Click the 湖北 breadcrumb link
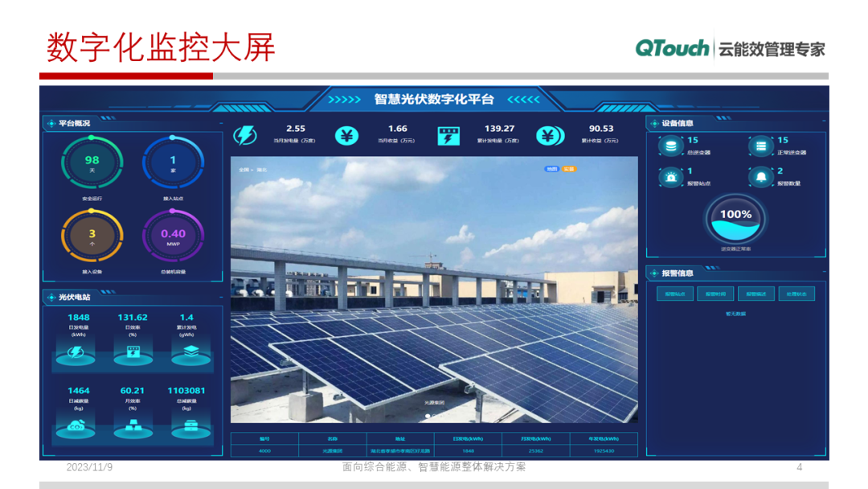This screenshot has width=868, height=489. (261, 170)
